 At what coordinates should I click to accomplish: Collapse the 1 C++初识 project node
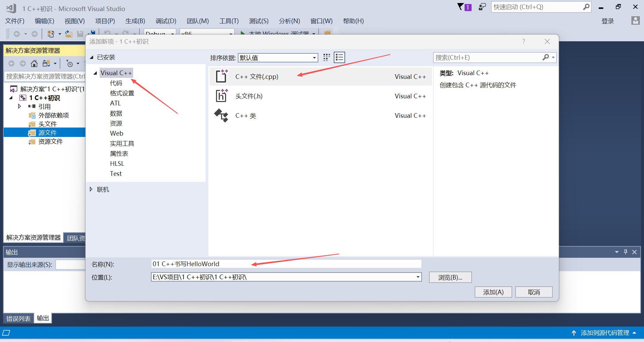coord(11,98)
